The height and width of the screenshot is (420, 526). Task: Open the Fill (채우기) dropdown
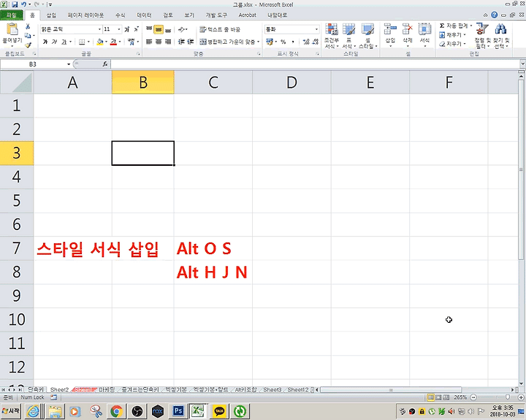tap(452, 35)
